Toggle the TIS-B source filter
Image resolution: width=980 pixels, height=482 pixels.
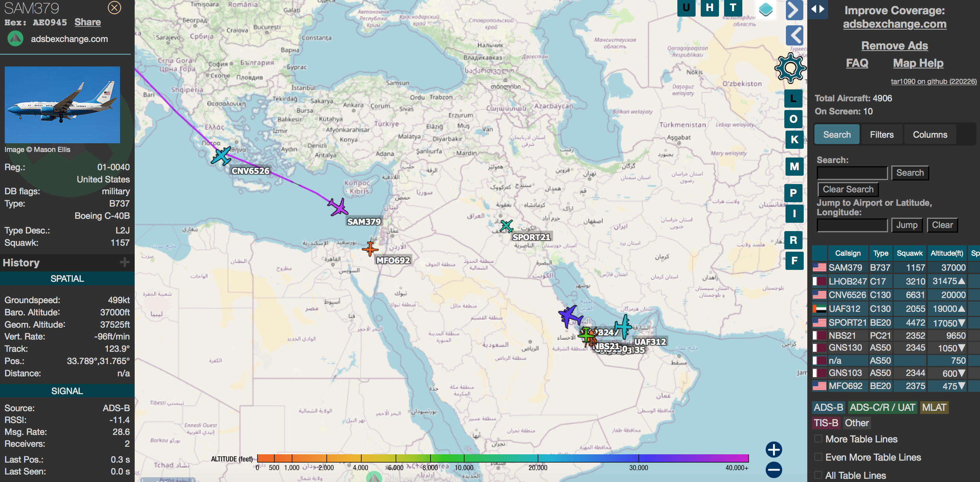coord(826,423)
